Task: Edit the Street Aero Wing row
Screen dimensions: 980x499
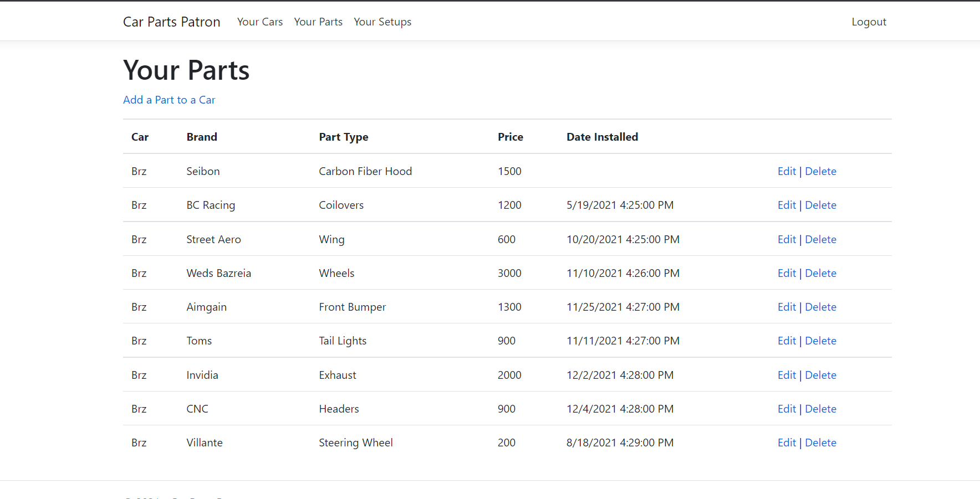Action: click(x=786, y=239)
